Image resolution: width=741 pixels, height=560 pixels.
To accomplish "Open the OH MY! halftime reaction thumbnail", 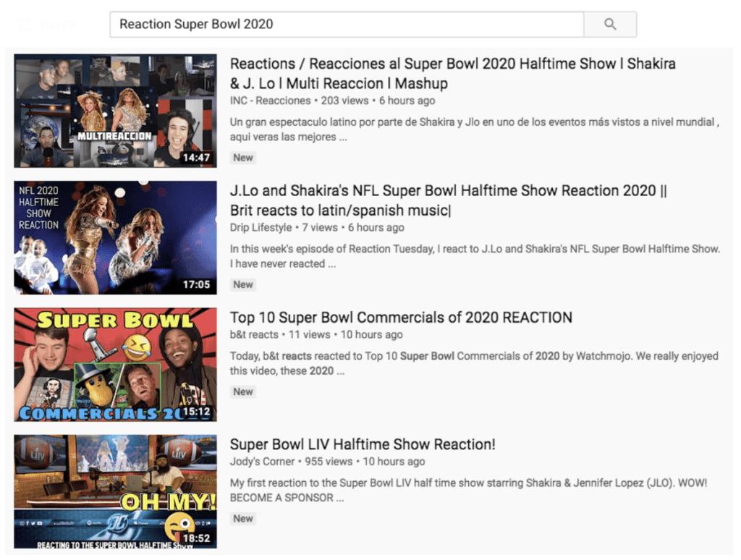I will [115, 491].
